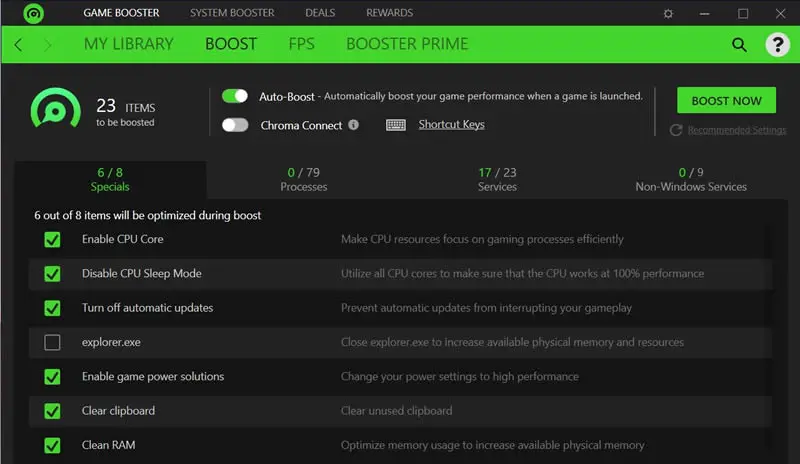Click the green booster gauge icon

[56, 109]
